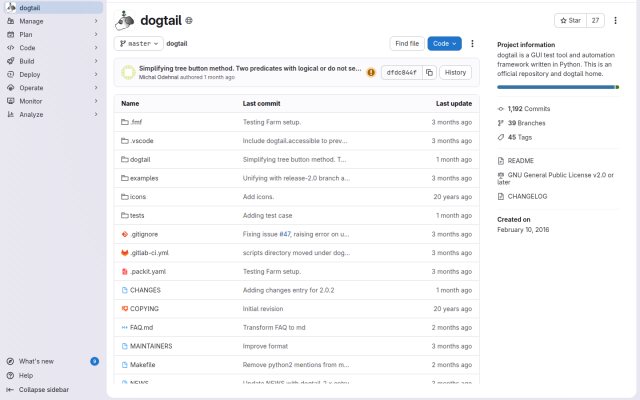The width and height of the screenshot is (640, 400).
Task: Click the What's new notification badge
Action: (x=94, y=361)
